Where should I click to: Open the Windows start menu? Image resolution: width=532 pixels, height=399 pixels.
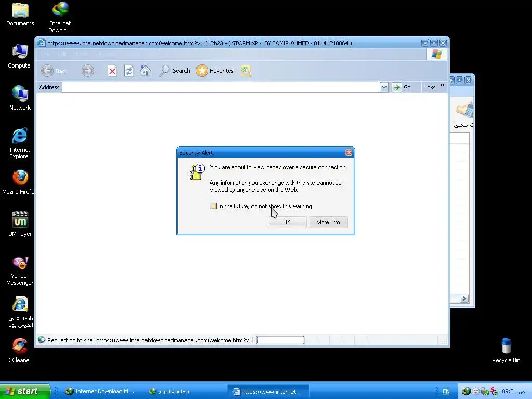coord(25,391)
